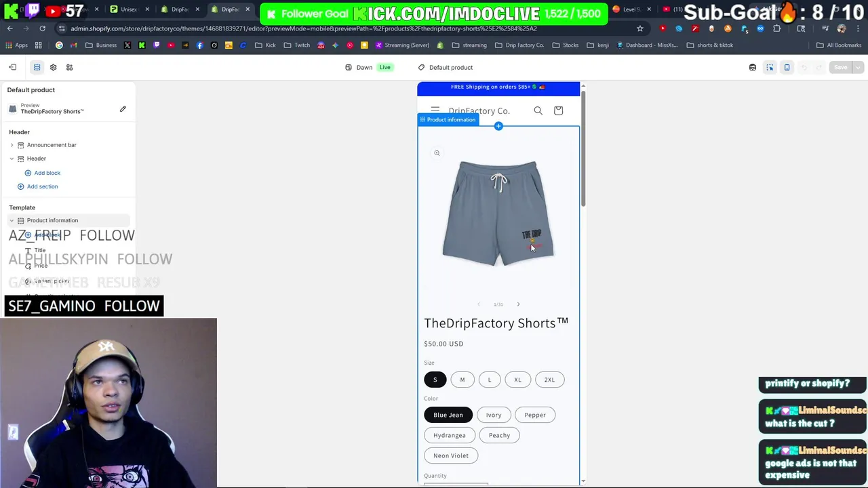Open the preview cart bag icon
The image size is (868, 488).
tap(558, 110)
